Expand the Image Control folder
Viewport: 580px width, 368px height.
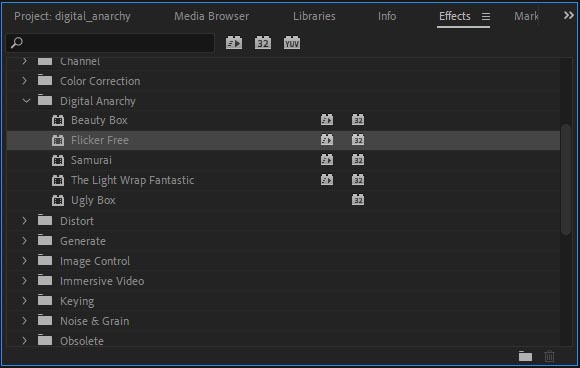point(24,261)
